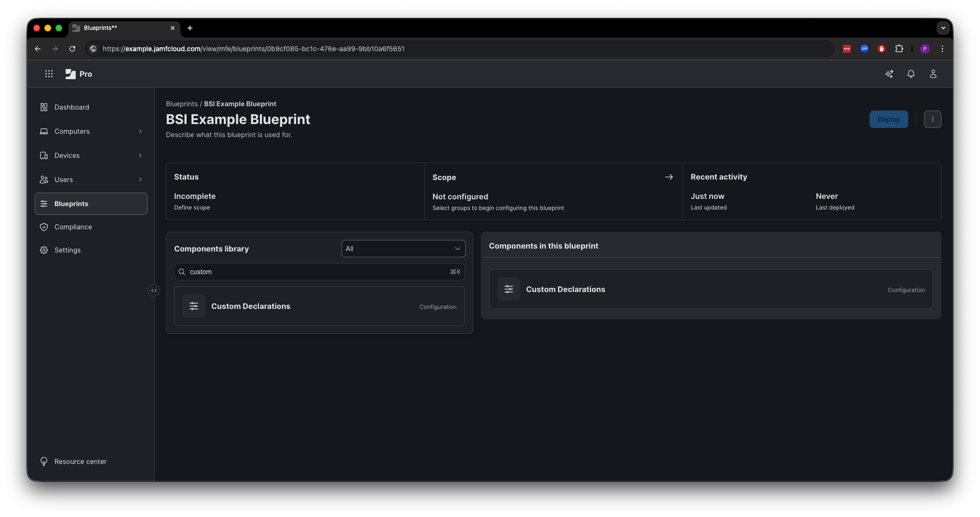Screen dimensions: 980x517
Task: Expand the Computers section
Action: 140,131
